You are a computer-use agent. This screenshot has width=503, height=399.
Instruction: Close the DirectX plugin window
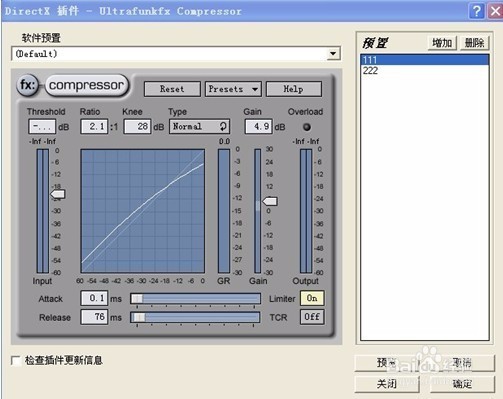coord(496,11)
